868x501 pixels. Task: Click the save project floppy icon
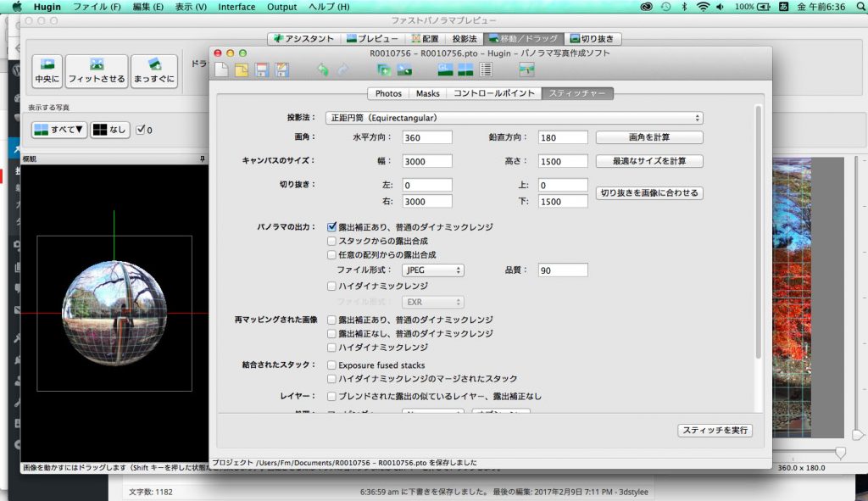(262, 70)
